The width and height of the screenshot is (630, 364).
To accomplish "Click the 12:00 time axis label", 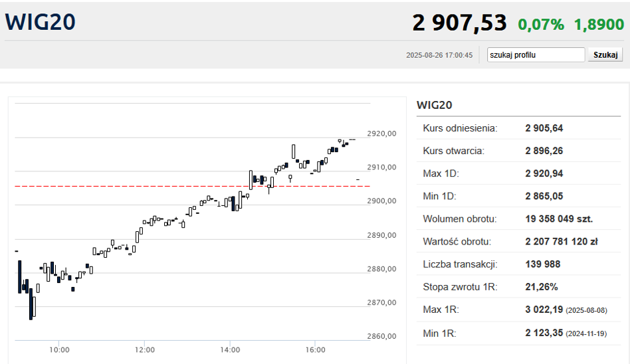I will [144, 349].
